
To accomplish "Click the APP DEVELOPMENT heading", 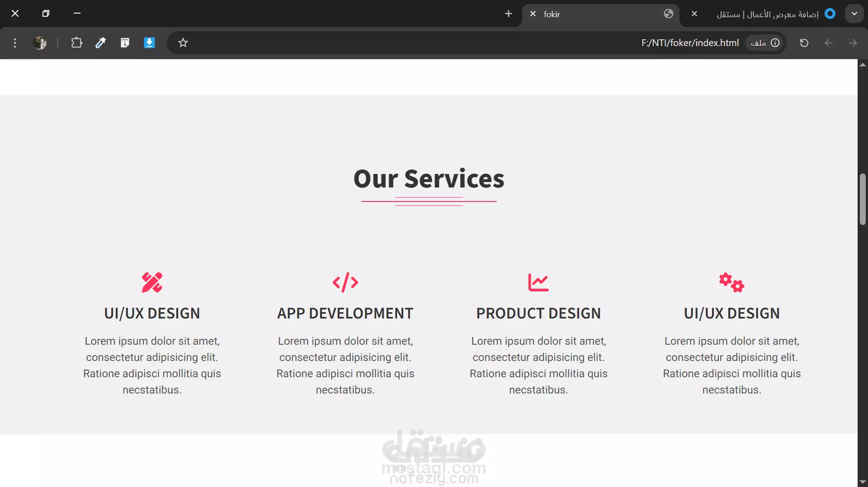I will (345, 313).
